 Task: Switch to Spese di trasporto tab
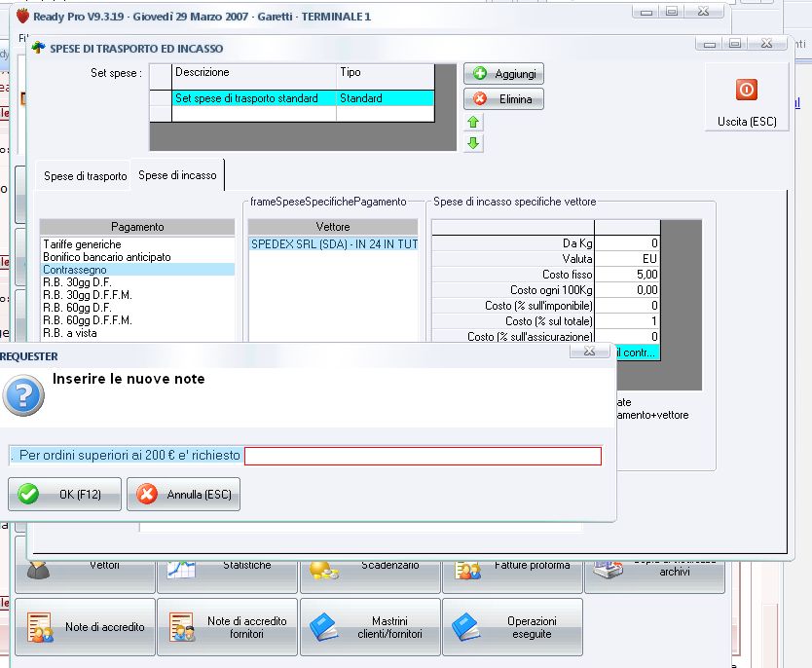click(x=85, y=176)
